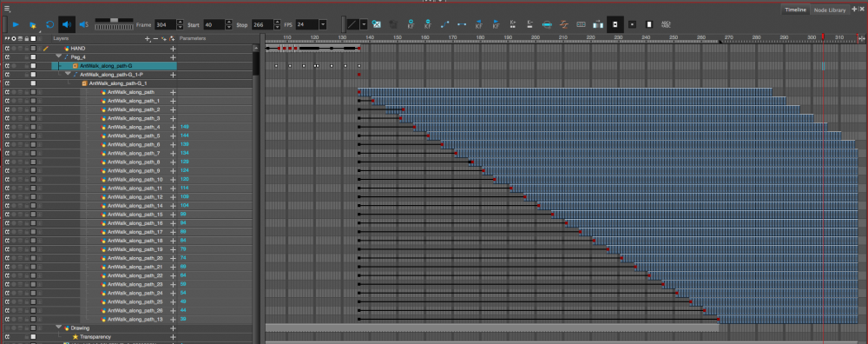
Task: Click the Jog slider above the shuttle
Action: 115,20
